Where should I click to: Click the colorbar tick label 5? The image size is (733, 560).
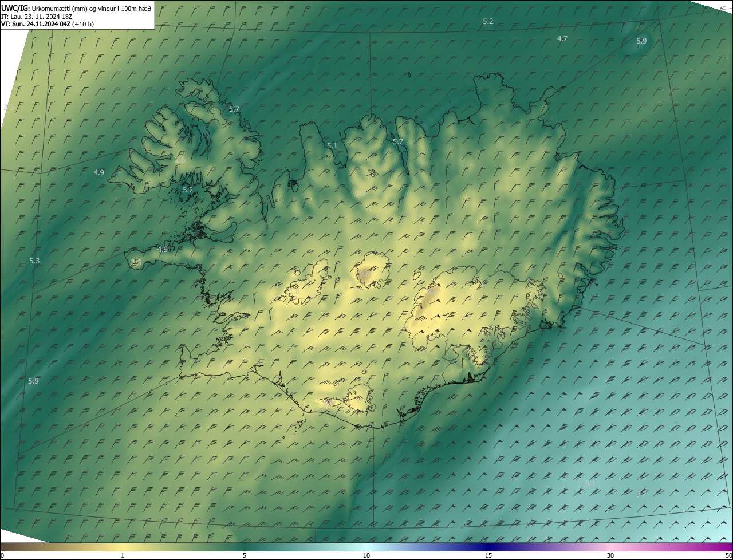pos(245,555)
